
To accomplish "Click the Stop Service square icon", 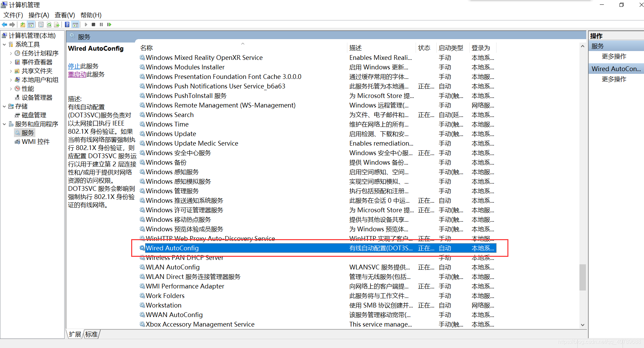I will (x=93, y=24).
